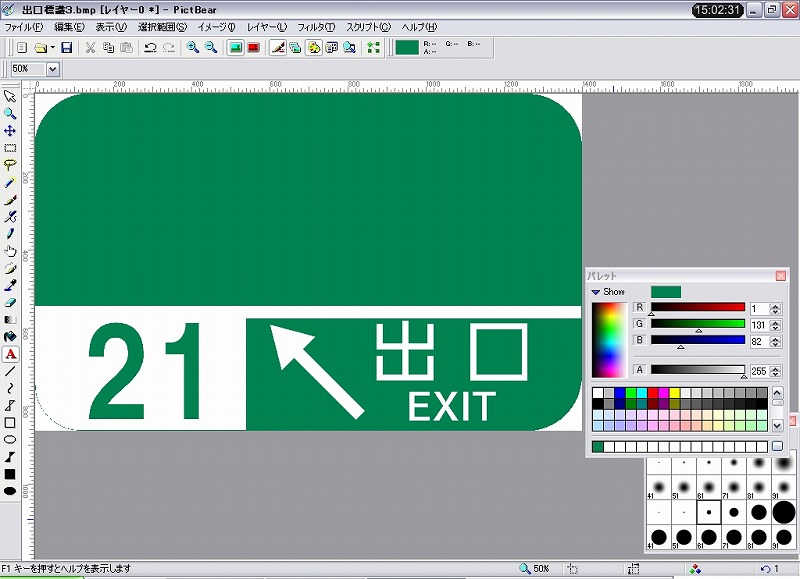Image resolution: width=800 pixels, height=579 pixels.
Task: Toggle the brush window button in toolbar
Action: (x=277, y=47)
